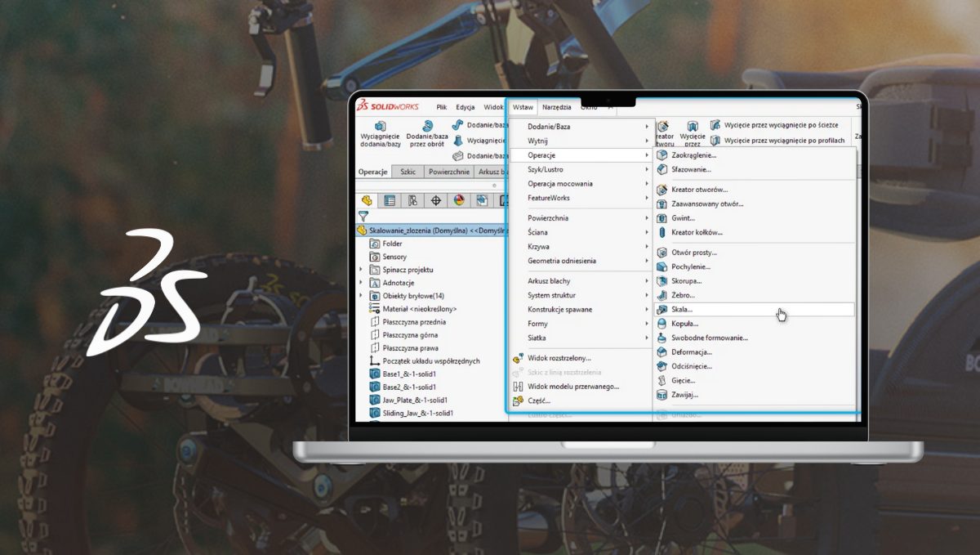Open FeatureWorks submenu arrow

(x=647, y=198)
